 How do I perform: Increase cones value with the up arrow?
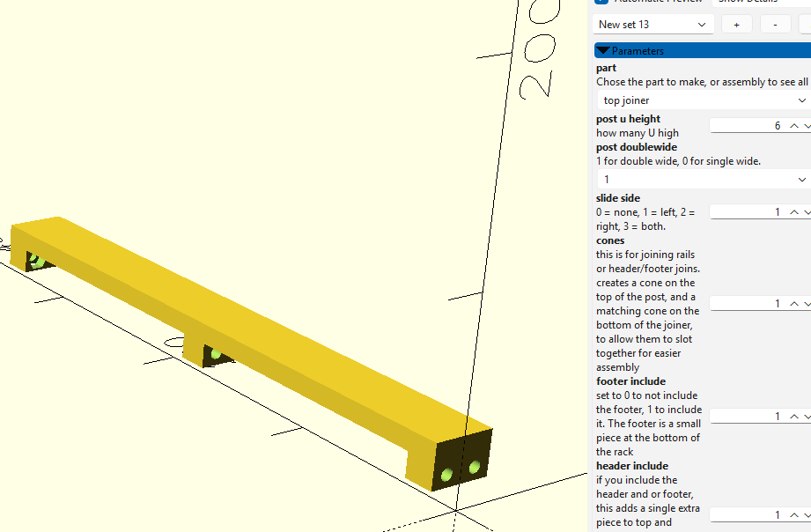[794, 304]
